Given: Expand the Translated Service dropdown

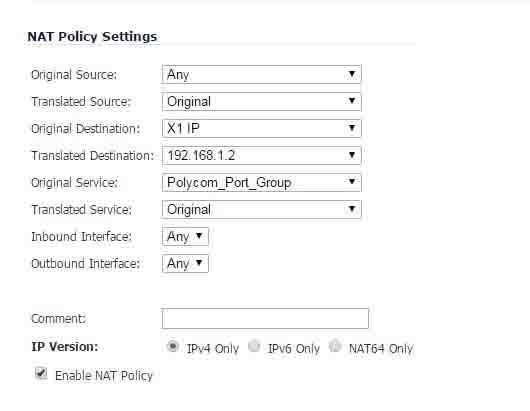Looking at the screenshot, I should tap(261, 210).
